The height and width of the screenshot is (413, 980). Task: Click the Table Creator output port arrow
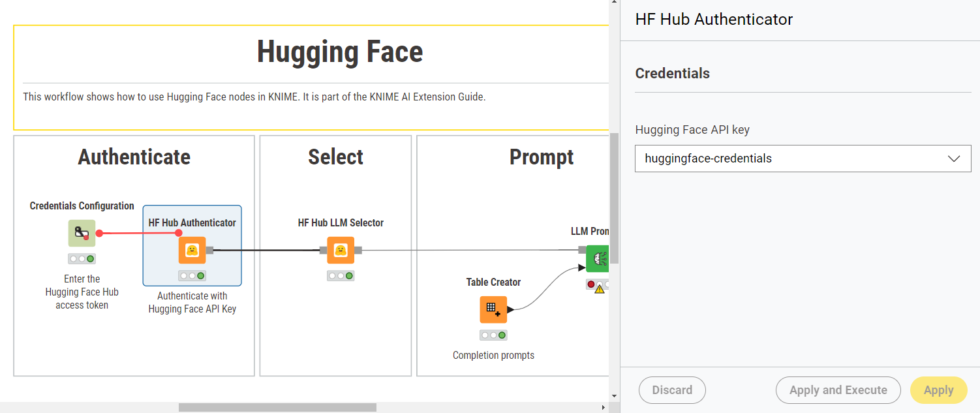511,309
